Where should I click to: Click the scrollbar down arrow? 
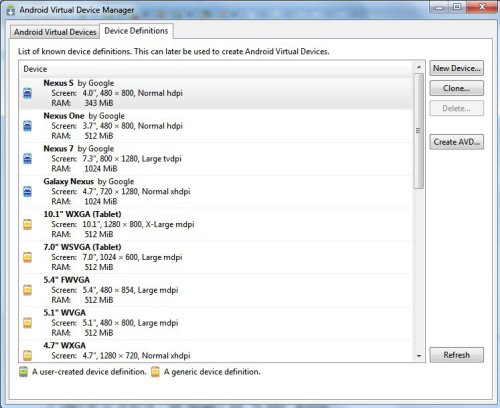419,356
